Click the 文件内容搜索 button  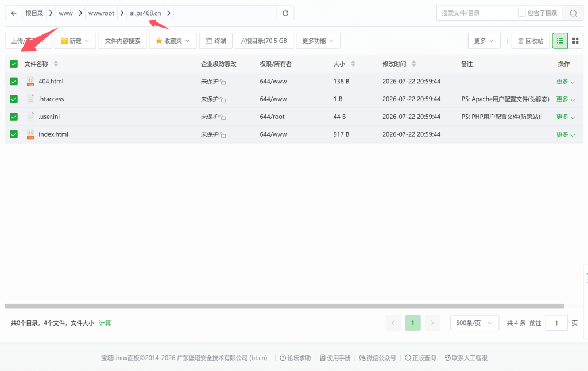click(x=123, y=41)
